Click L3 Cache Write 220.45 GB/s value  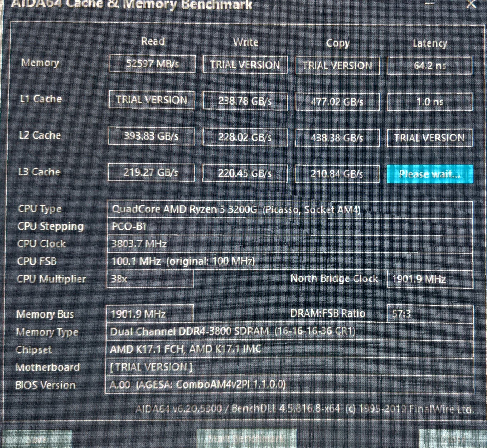click(x=245, y=173)
